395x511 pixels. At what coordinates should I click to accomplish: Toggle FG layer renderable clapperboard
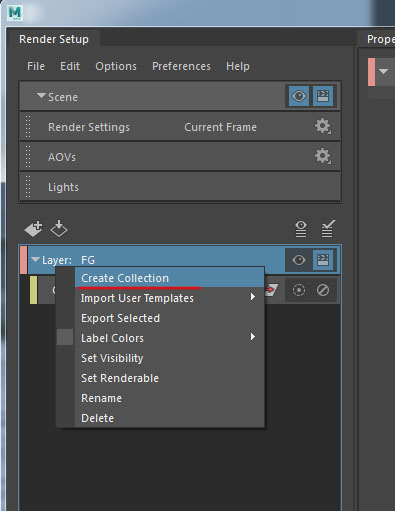coord(323,260)
